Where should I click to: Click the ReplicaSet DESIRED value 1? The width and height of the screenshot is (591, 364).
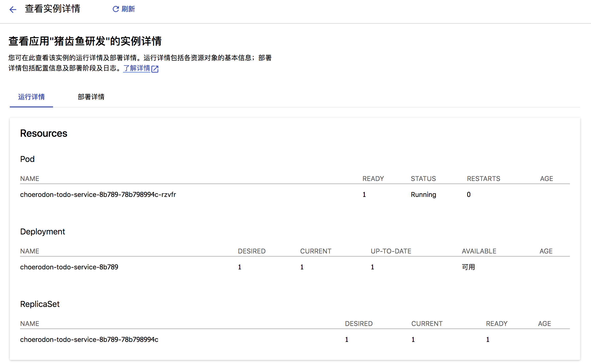347,340
